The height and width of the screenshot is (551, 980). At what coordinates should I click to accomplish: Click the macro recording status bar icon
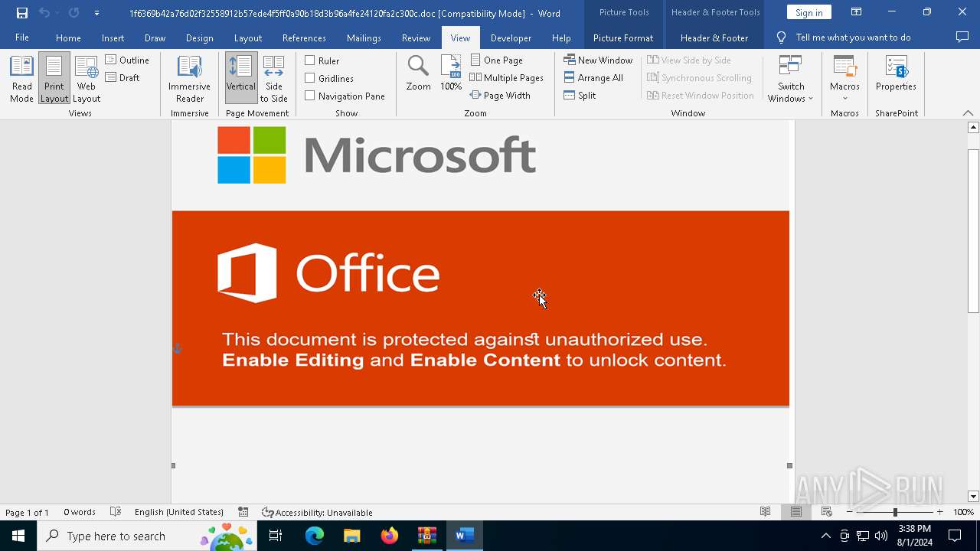coord(243,512)
